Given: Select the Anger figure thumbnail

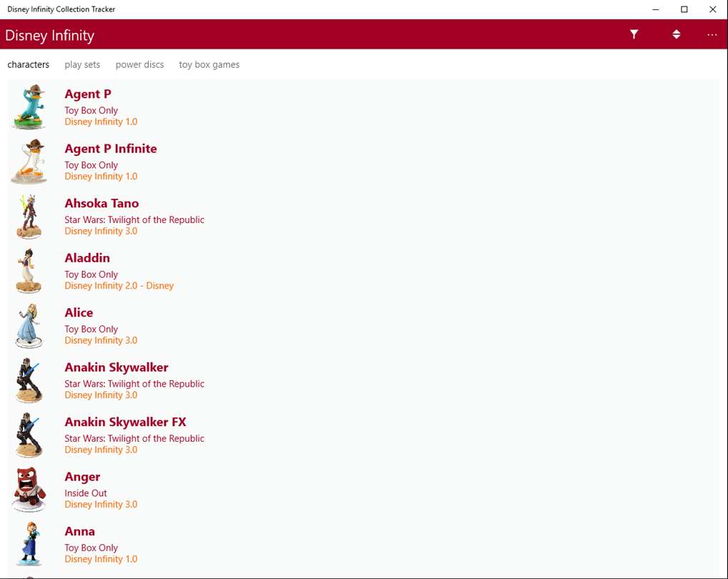Looking at the screenshot, I should click(29, 490).
